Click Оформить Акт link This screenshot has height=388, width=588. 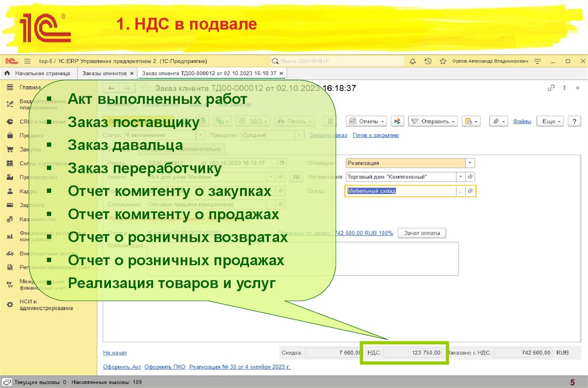pos(122,367)
